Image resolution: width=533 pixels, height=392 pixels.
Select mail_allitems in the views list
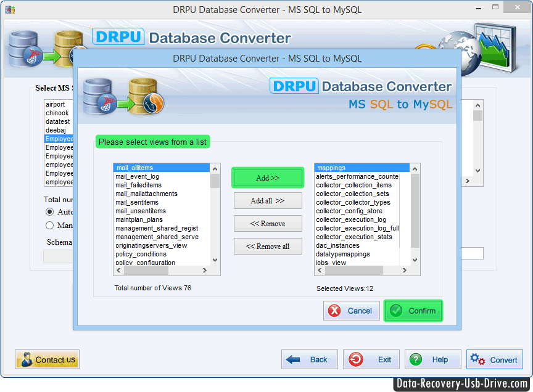click(162, 168)
